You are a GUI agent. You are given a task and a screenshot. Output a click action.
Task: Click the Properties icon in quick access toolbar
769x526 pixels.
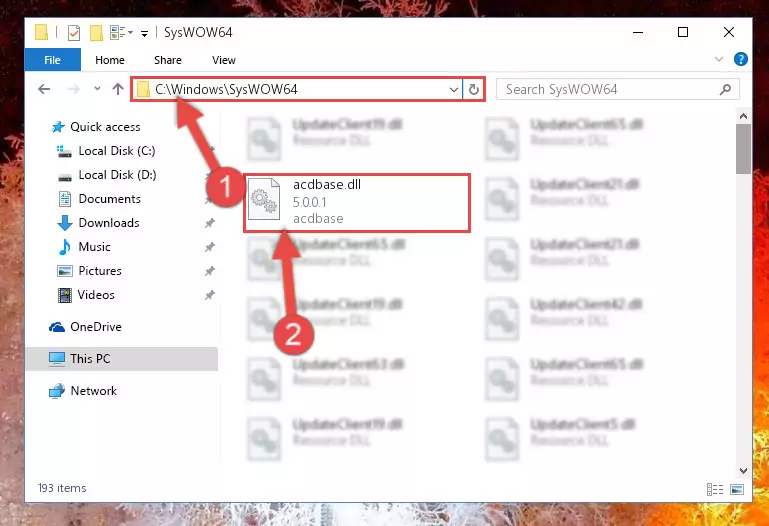74,33
